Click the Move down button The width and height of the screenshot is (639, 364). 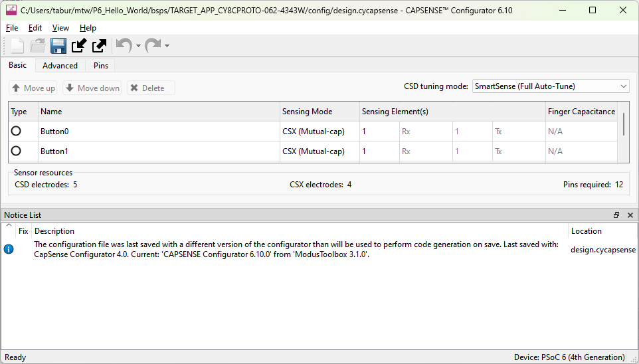(92, 88)
